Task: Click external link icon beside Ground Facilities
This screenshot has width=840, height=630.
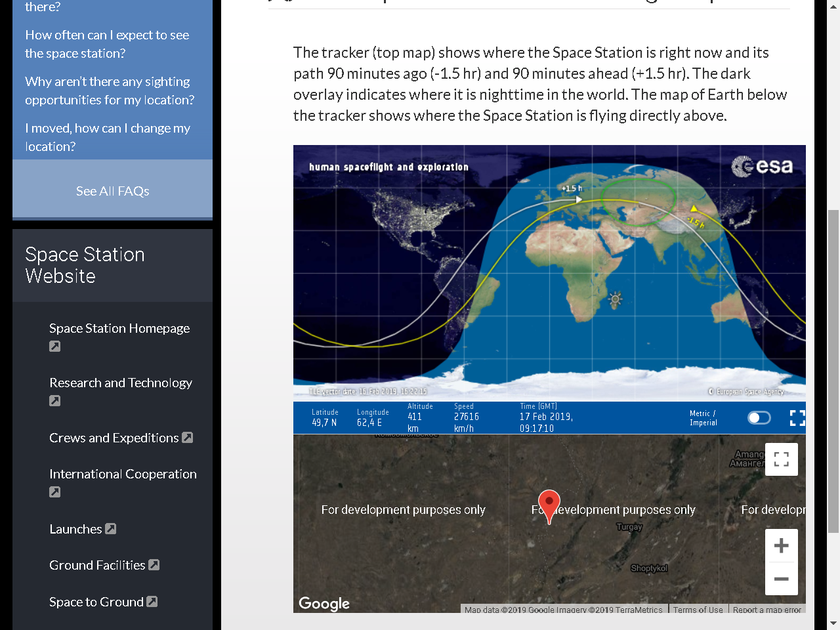Action: click(154, 564)
